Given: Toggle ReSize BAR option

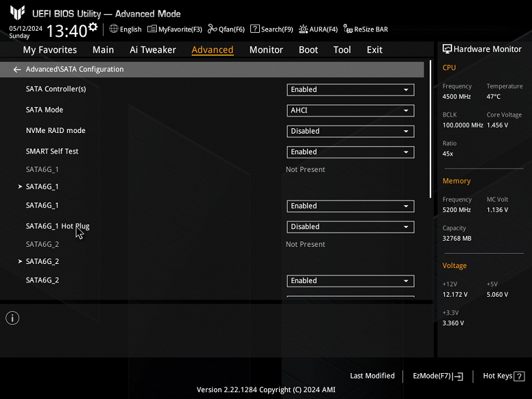Looking at the screenshot, I should coord(366,29).
